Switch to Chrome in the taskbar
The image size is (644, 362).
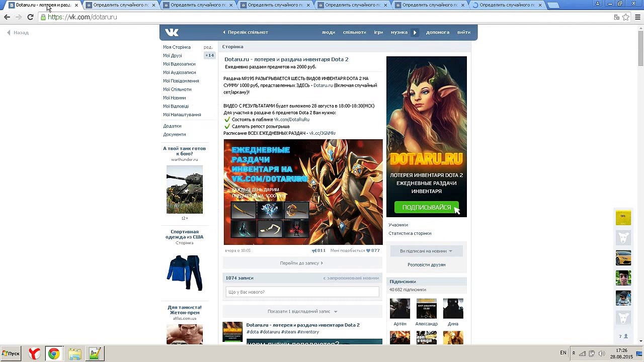coord(54,354)
